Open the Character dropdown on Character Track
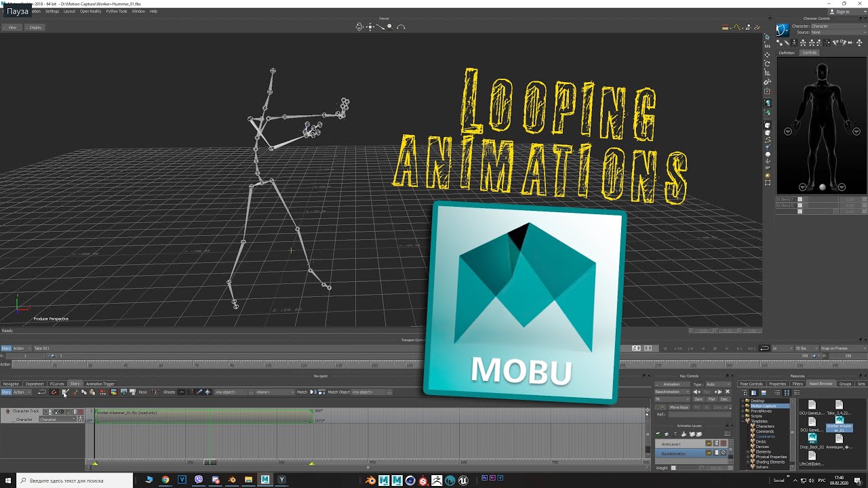Viewport: 868px width, 488px height. pos(58,419)
